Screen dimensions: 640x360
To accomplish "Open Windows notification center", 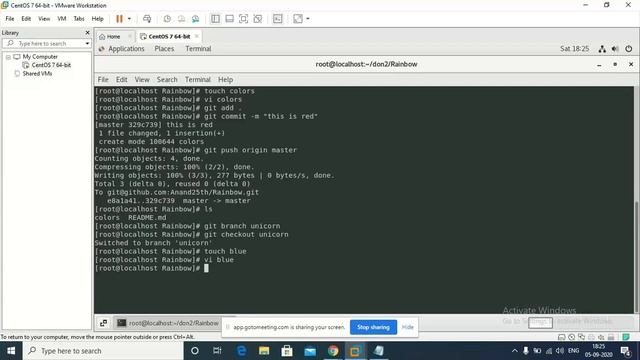I will click(625, 351).
